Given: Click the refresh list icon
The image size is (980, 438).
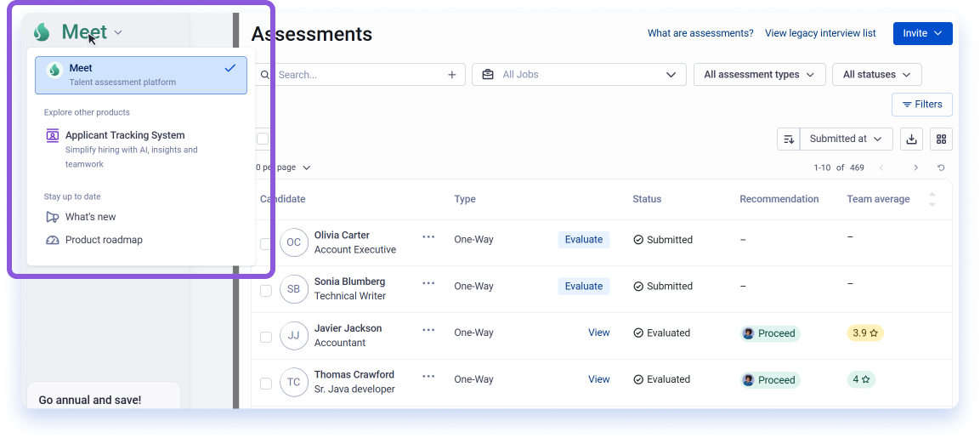Looking at the screenshot, I should pos(941,168).
